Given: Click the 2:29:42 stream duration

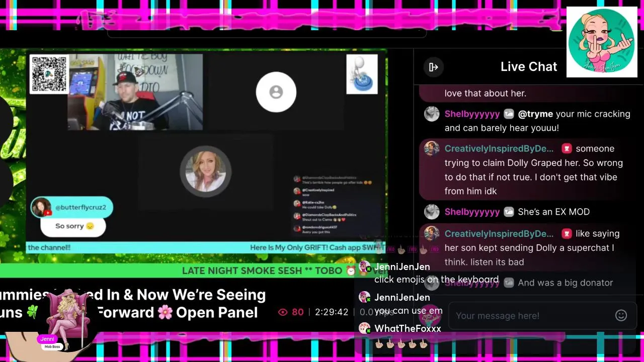Looking at the screenshot, I should pyautogui.click(x=332, y=312).
